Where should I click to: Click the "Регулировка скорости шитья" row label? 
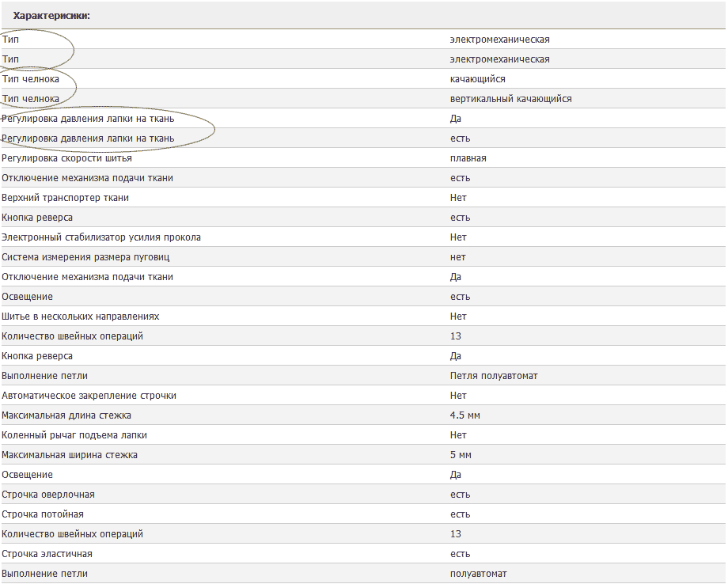tap(66, 158)
